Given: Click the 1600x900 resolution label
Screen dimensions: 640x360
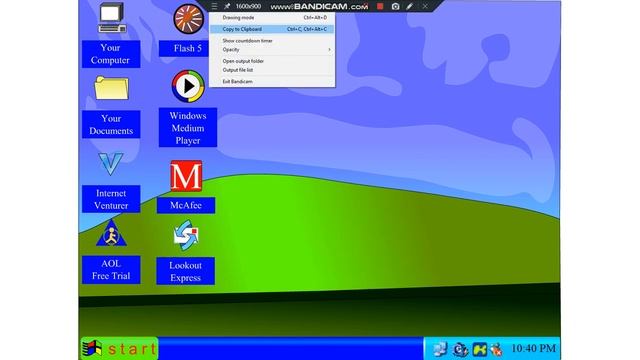Looking at the screenshot, I should [248, 6].
